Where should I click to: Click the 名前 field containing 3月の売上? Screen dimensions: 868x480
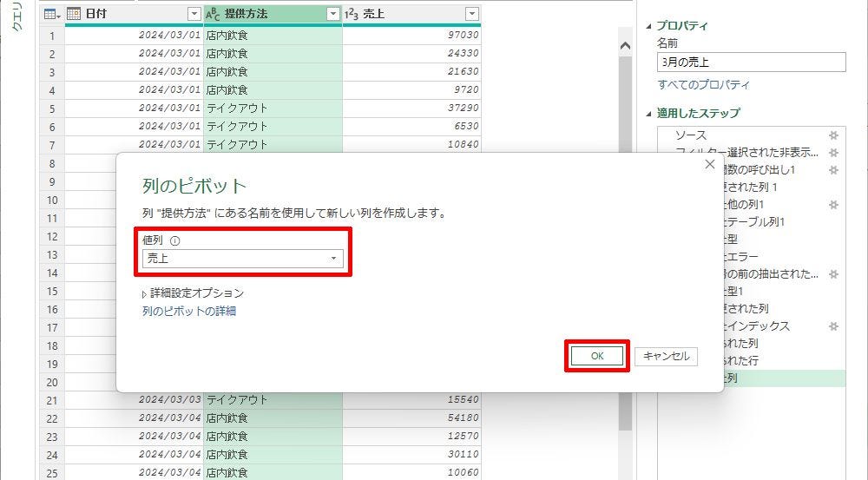[750, 62]
